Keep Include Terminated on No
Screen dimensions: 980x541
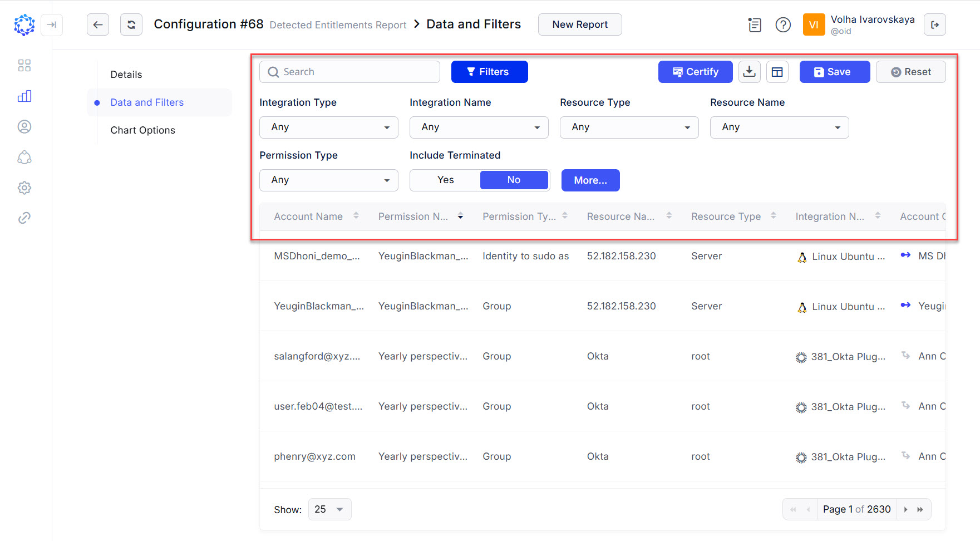(x=513, y=180)
